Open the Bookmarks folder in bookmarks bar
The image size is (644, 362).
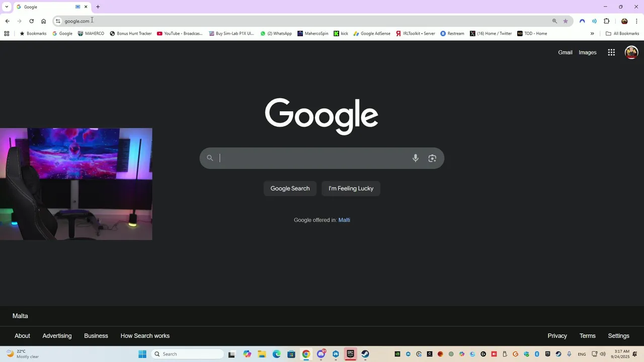(x=33, y=34)
